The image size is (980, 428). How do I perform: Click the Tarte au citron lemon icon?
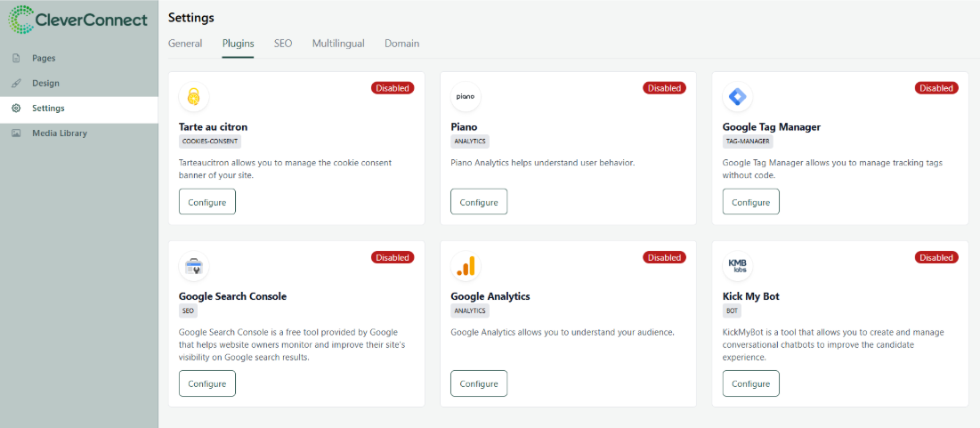tap(194, 97)
